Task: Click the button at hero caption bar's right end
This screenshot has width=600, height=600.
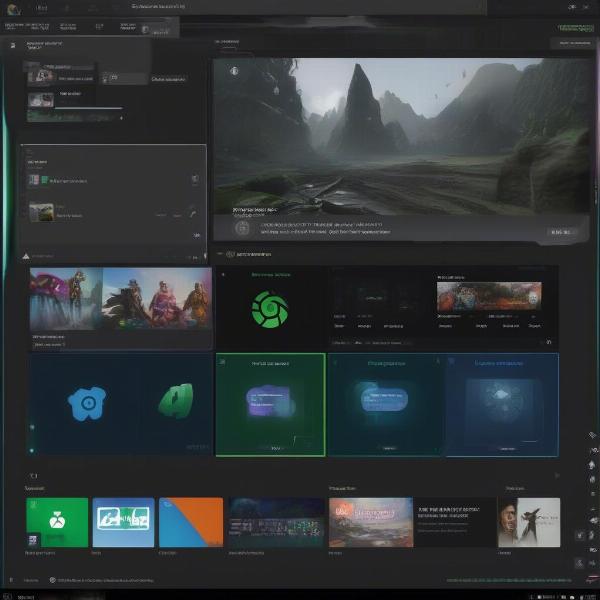Action: (561, 232)
